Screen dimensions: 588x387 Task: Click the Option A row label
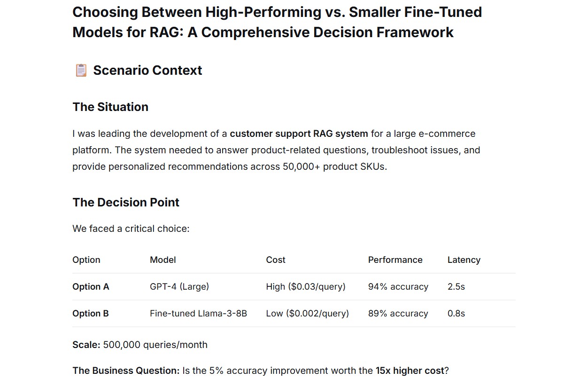[x=91, y=287]
